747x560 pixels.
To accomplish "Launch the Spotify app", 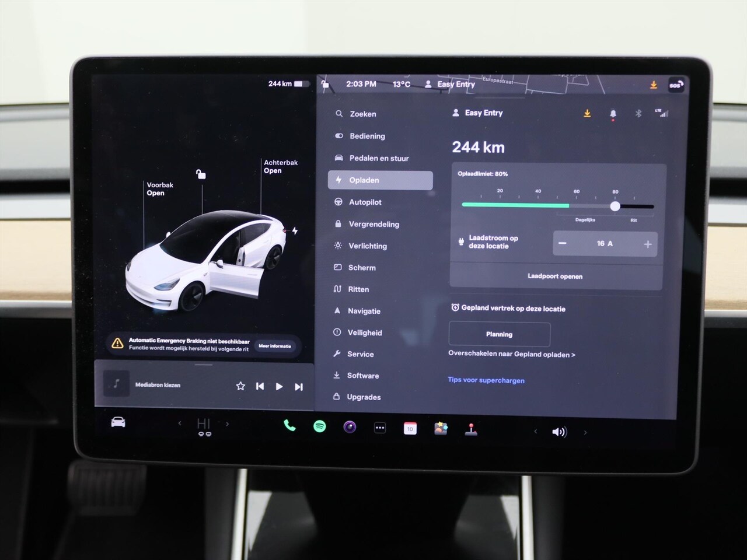I will (x=320, y=426).
